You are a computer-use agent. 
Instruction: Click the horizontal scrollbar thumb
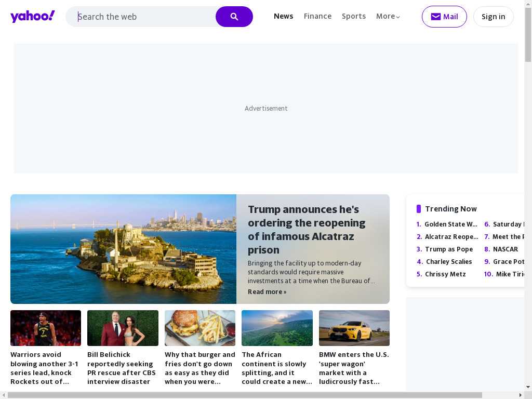[245, 395]
